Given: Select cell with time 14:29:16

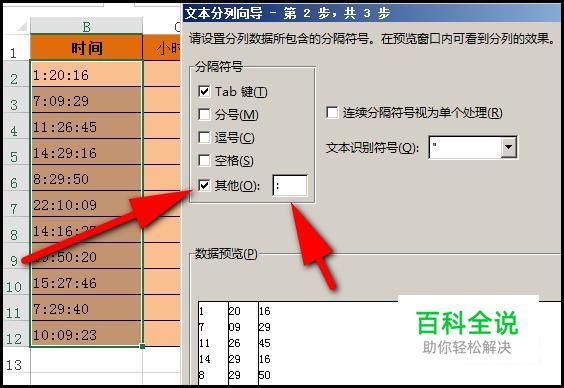Looking at the screenshot, I should click(x=86, y=152).
